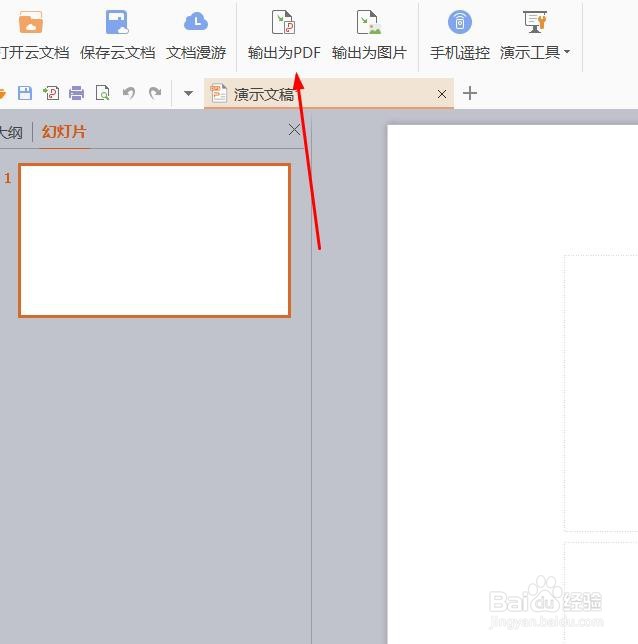
Task: Select slide 1 thumbnail
Action: [154, 240]
